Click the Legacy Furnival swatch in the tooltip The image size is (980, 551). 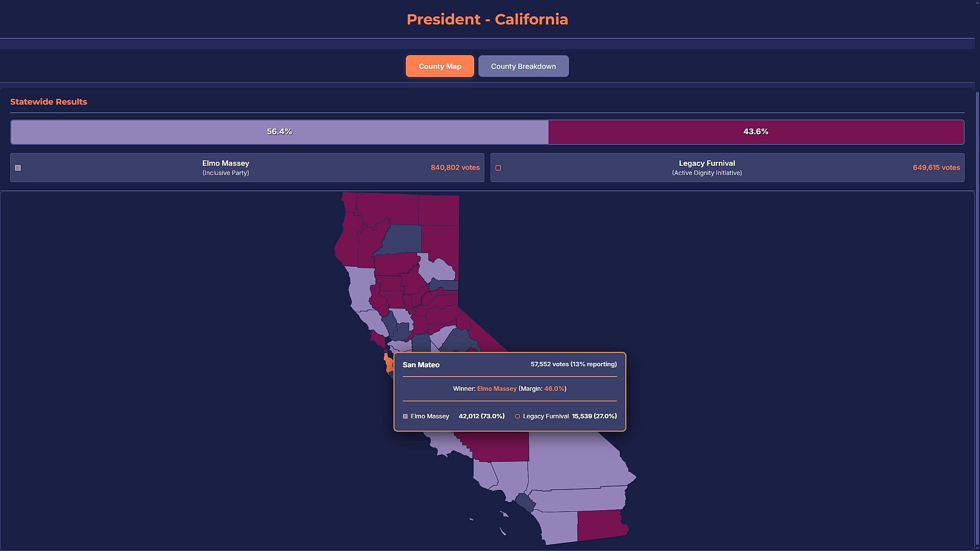(x=518, y=416)
